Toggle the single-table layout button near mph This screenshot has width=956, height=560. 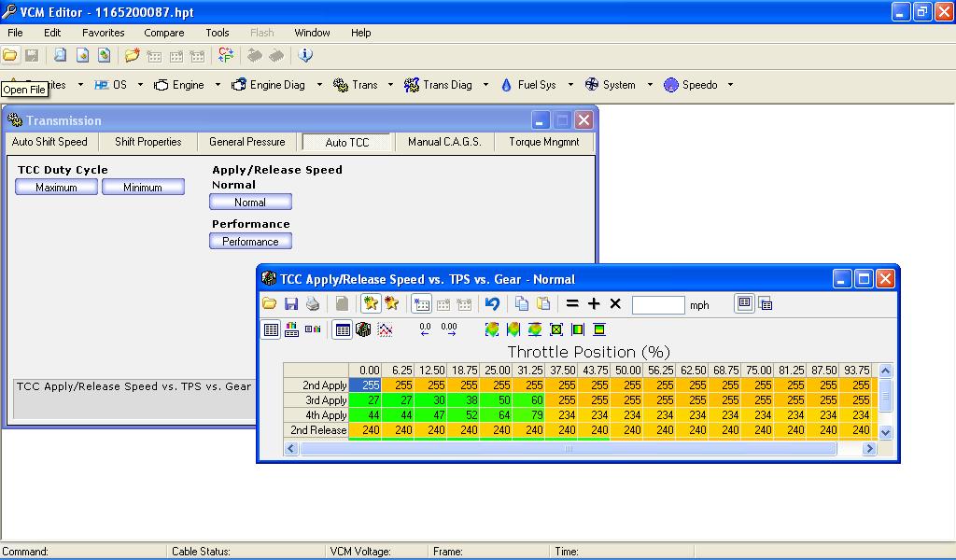click(744, 303)
